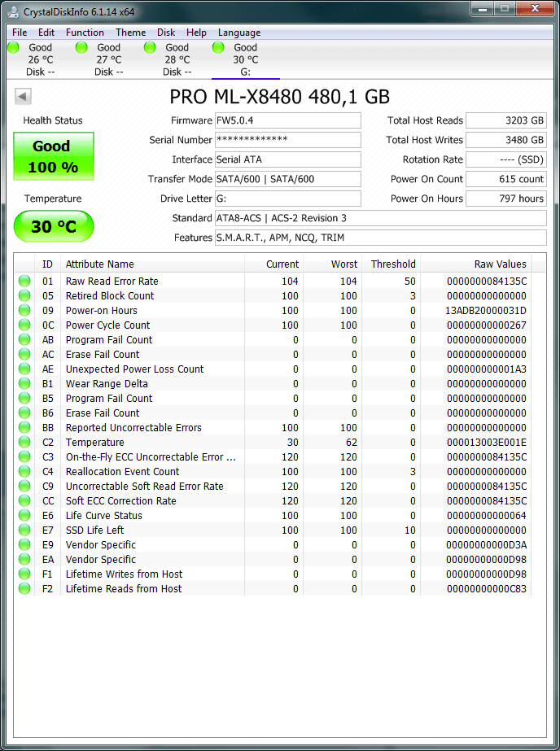Click the Transfer Mode SATA/600 field
The height and width of the screenshot is (751, 560).
(288, 179)
